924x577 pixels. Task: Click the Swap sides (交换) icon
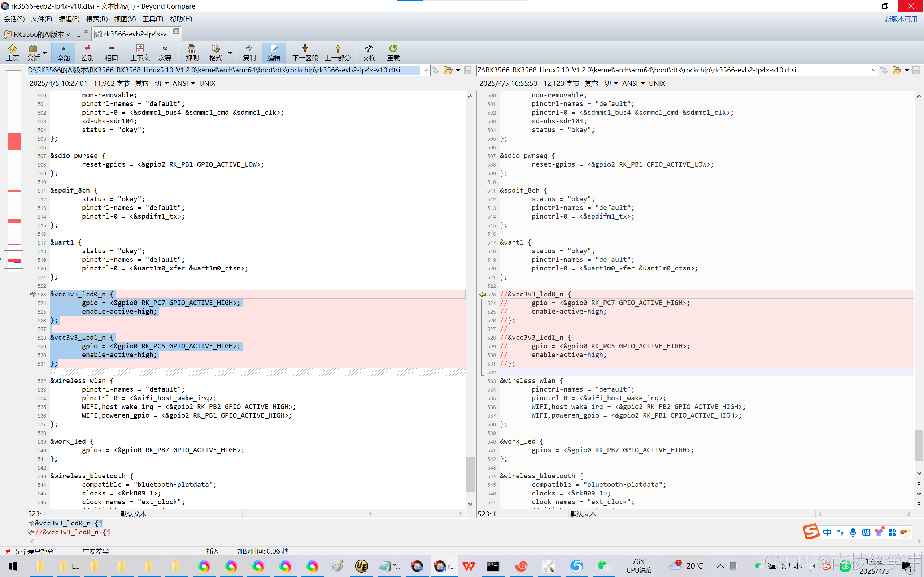pos(369,52)
